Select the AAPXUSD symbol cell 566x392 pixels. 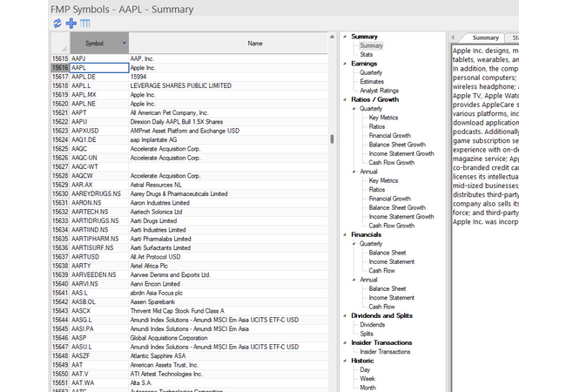point(99,131)
